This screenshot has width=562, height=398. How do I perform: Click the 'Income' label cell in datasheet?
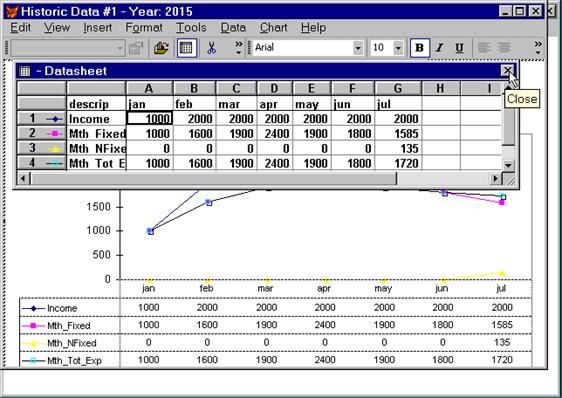pyautogui.click(x=96, y=118)
